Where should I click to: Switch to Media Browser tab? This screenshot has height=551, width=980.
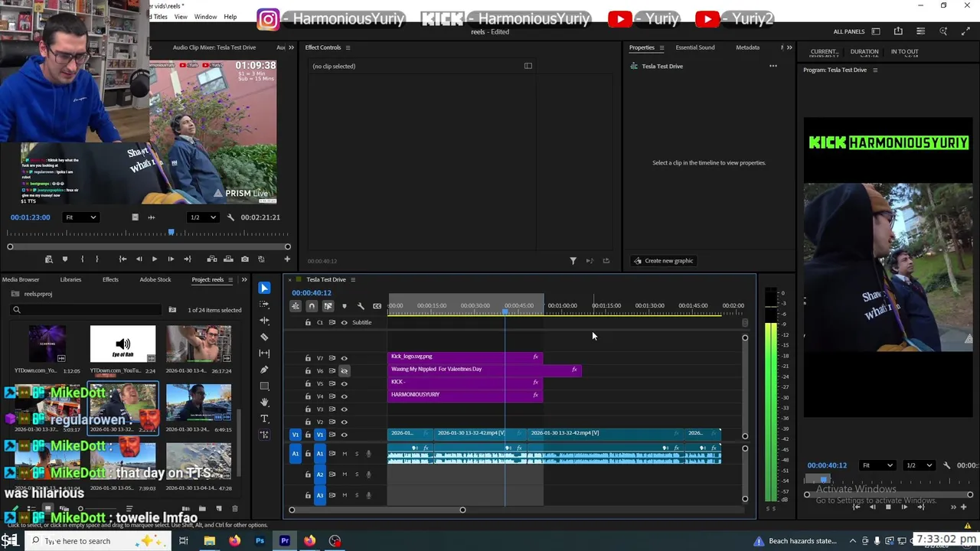(21, 279)
